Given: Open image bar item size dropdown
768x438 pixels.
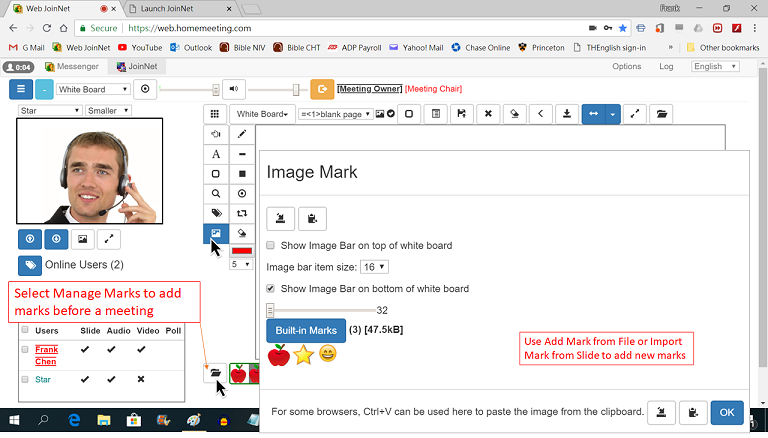Looking at the screenshot, I should pos(375,267).
